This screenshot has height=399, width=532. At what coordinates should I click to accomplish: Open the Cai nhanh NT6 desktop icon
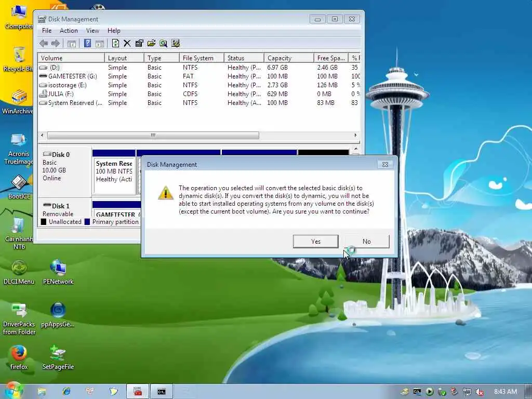pos(19,233)
